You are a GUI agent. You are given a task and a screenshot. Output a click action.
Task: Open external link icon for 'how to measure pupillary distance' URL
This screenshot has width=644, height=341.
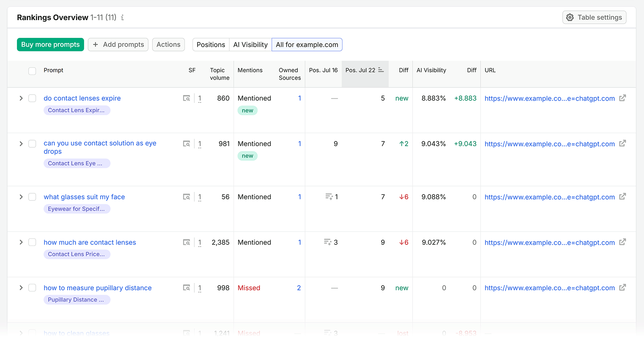pyautogui.click(x=623, y=287)
